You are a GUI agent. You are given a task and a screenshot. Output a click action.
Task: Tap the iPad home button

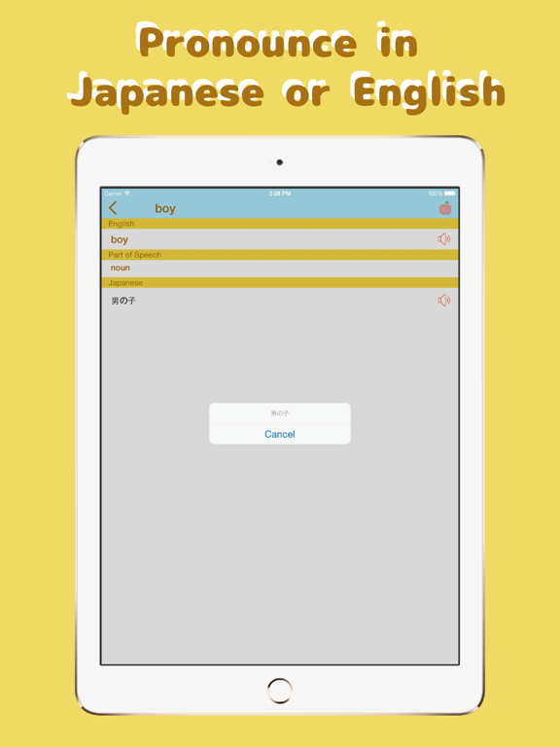click(280, 691)
